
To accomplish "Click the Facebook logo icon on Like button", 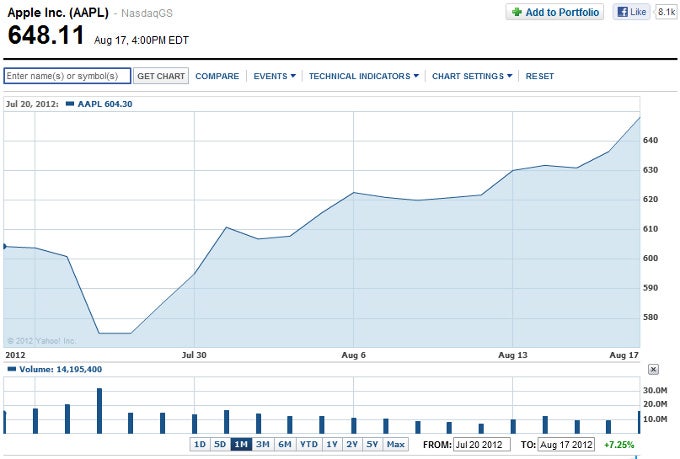I will click(622, 12).
